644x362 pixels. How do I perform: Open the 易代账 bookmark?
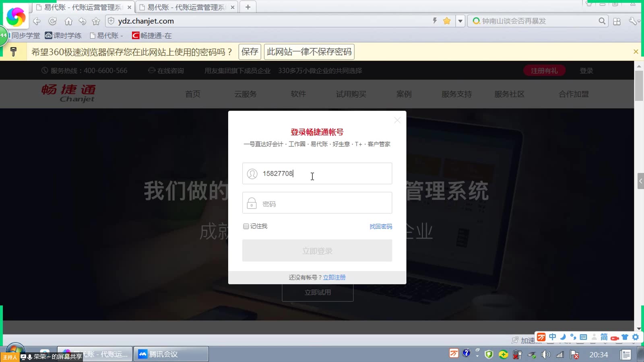point(106,35)
